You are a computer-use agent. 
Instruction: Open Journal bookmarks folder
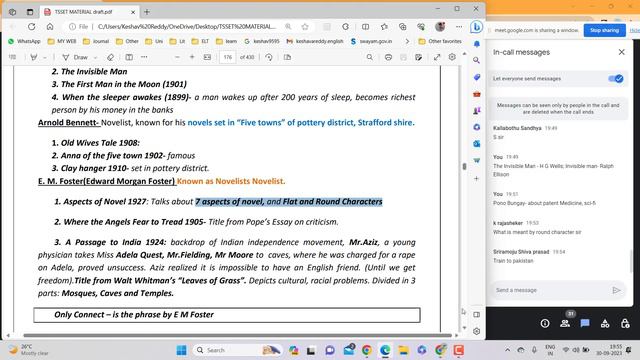[96, 41]
